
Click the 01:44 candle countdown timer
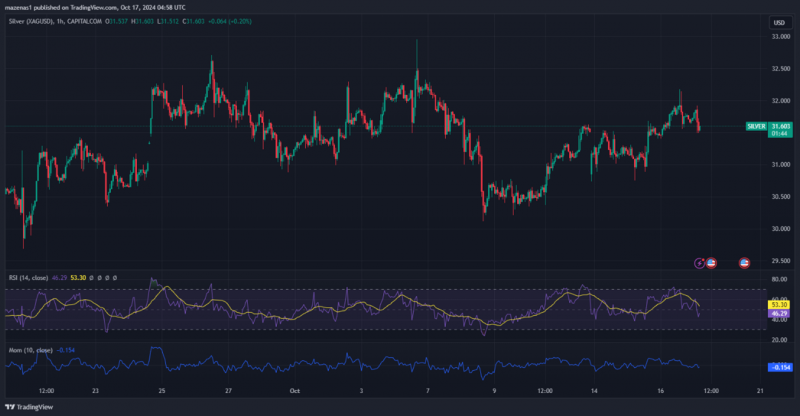coord(779,134)
